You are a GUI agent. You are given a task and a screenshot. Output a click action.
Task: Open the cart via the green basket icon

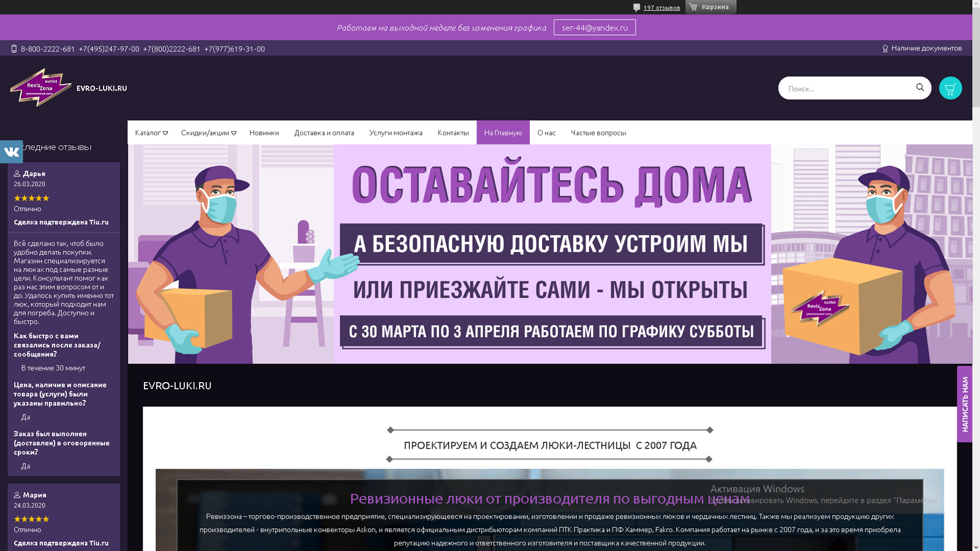pyautogui.click(x=949, y=88)
